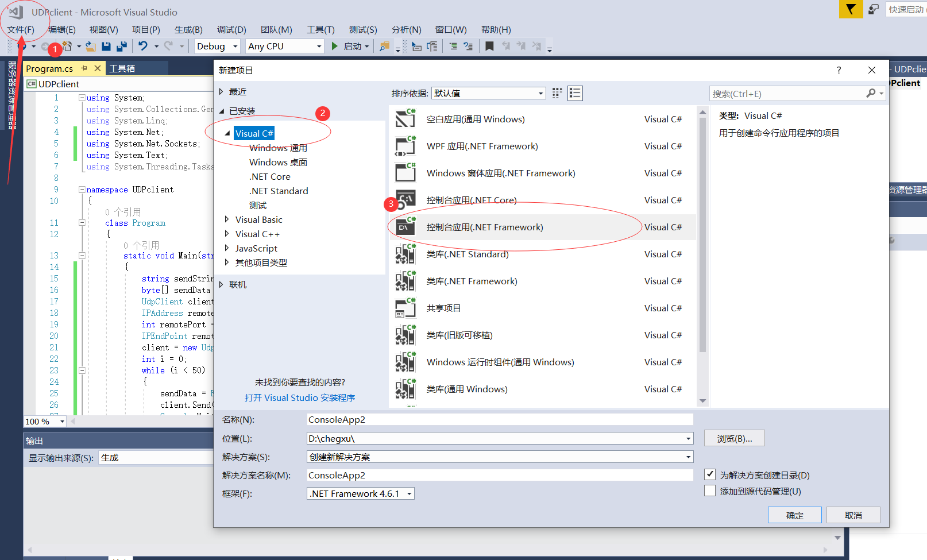927x560 pixels.
Task: Select the Windows 桌面 tree item
Action: click(278, 162)
